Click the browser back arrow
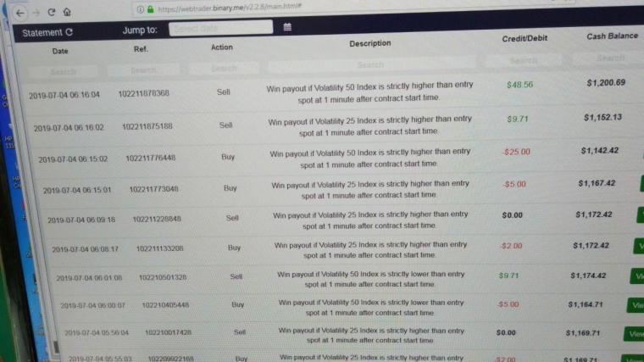Screen dimensions: 644x362 (x=19, y=13)
